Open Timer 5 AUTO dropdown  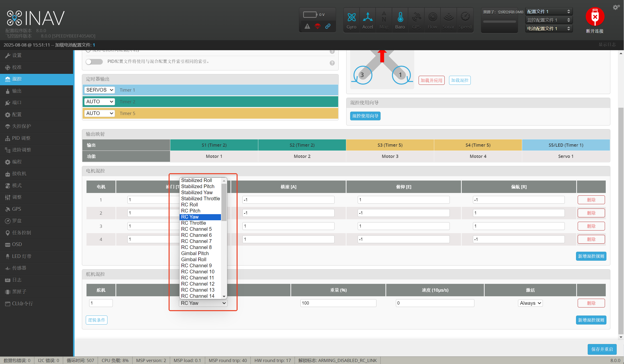(100, 113)
